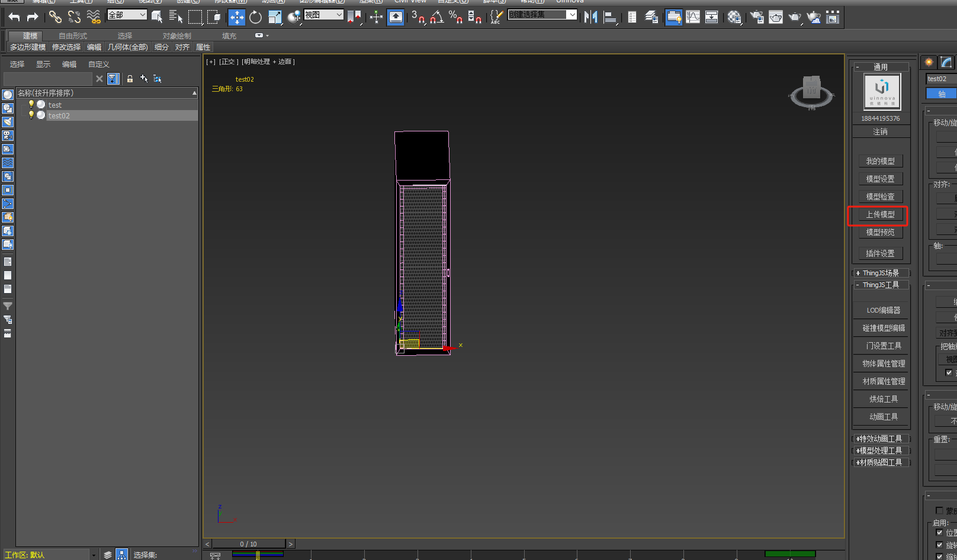Select the Link tool chain icon

pos(55,17)
